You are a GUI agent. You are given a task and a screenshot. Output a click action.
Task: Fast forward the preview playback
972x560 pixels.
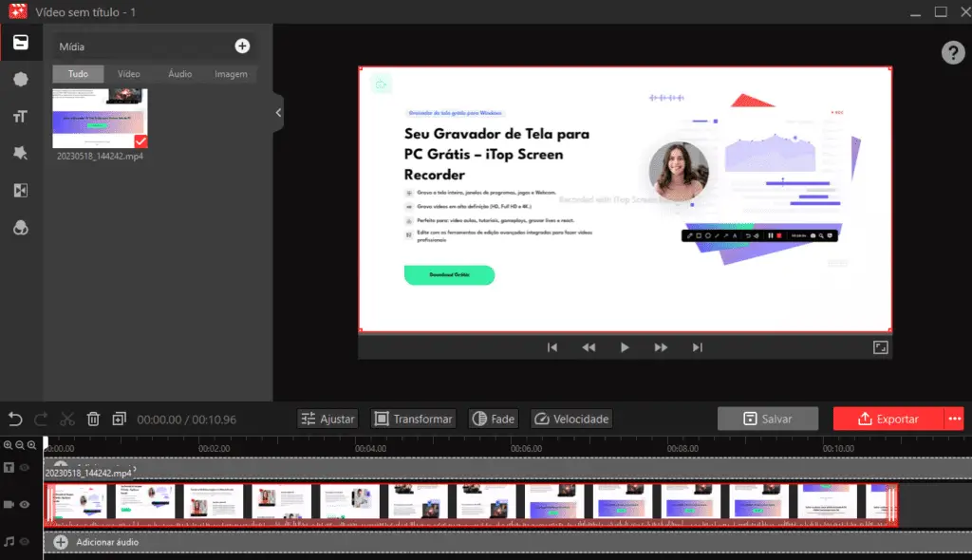pos(661,347)
